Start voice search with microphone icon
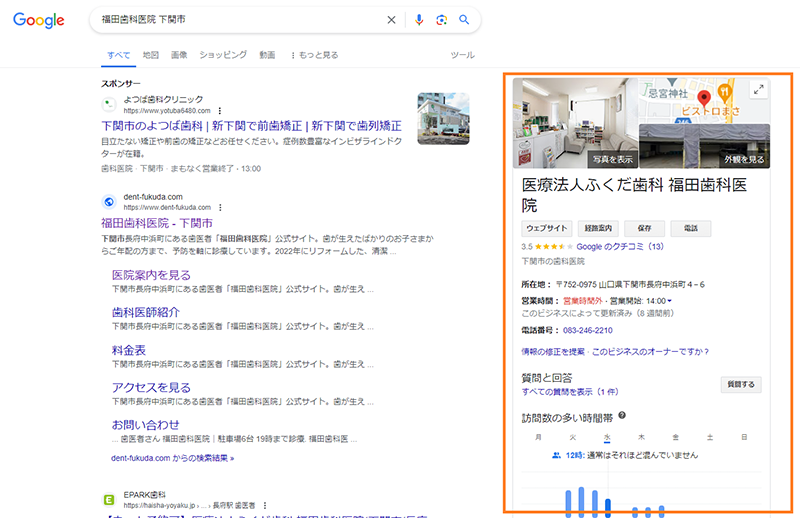Image resolution: width=800 pixels, height=518 pixels. click(419, 20)
